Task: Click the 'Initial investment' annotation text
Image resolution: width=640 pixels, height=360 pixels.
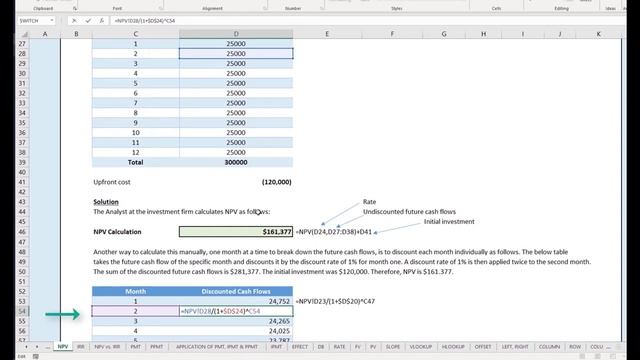Action: [449, 222]
